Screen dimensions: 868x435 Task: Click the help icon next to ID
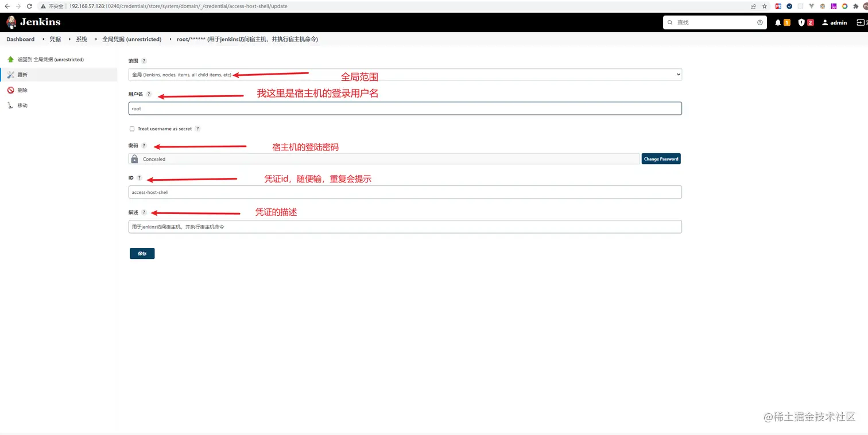[x=139, y=178]
